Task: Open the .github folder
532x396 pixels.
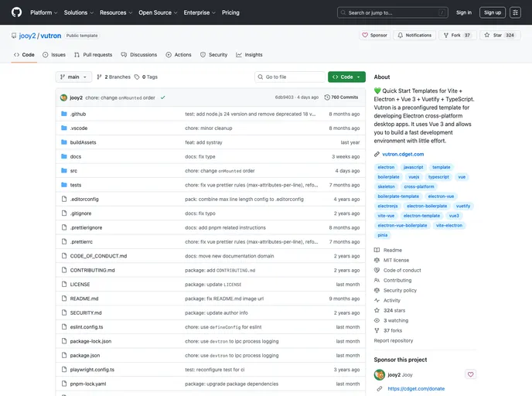Action: point(78,114)
